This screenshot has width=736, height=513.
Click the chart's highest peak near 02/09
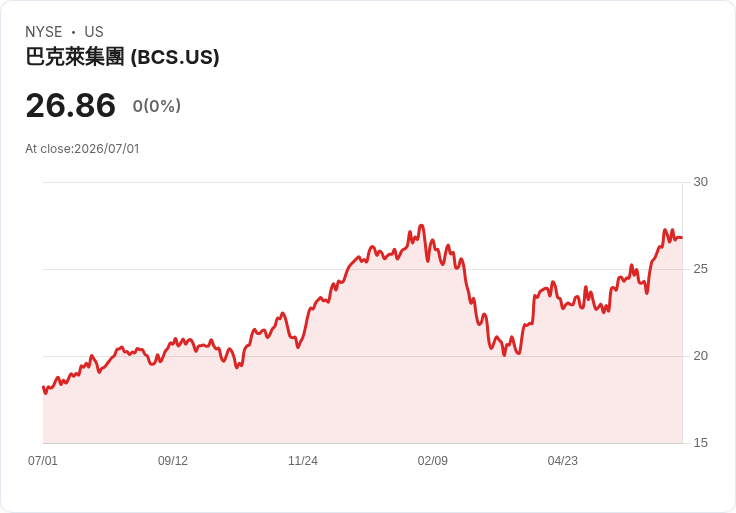click(x=422, y=226)
